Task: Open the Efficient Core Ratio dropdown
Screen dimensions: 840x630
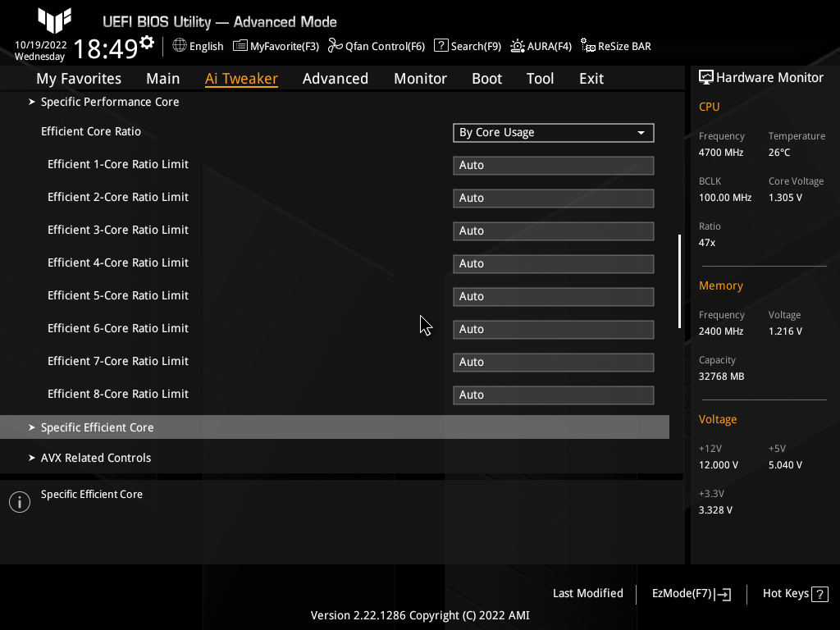Action: (x=553, y=132)
